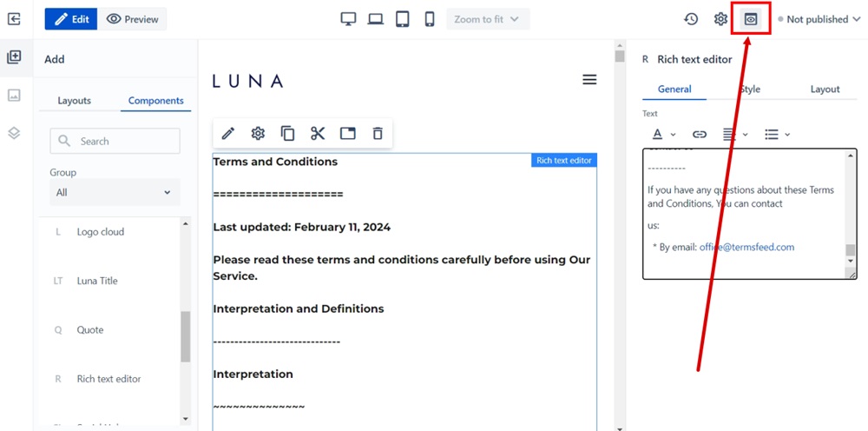Open the media library sidebar icon
Viewport: 868px width, 431px height.
[x=14, y=96]
